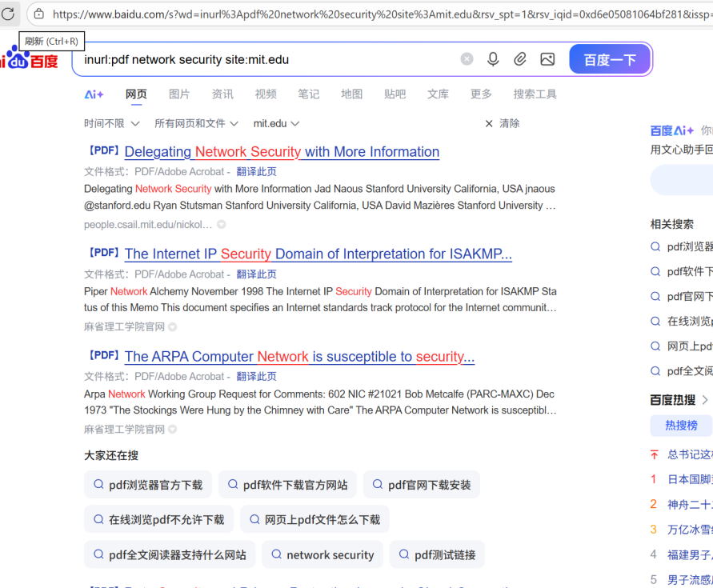Switch to the 视频 tab
Image resolution: width=713 pixels, height=588 pixels.
pos(266,94)
